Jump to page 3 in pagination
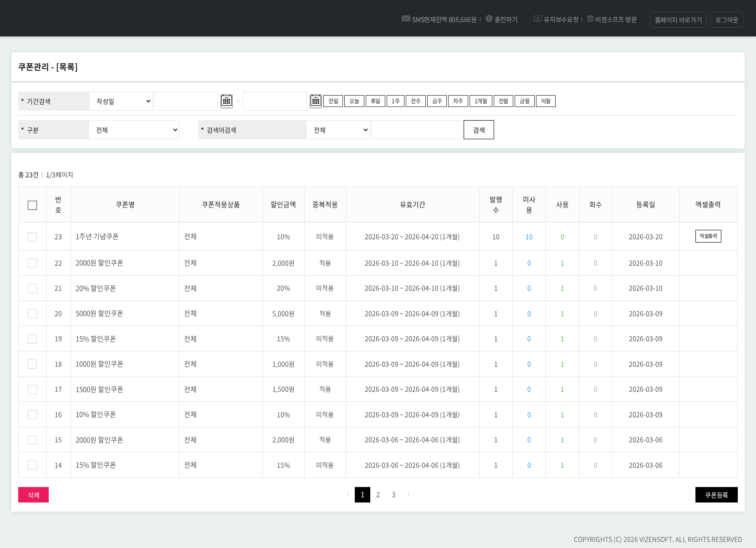The image size is (756, 548). click(x=393, y=495)
